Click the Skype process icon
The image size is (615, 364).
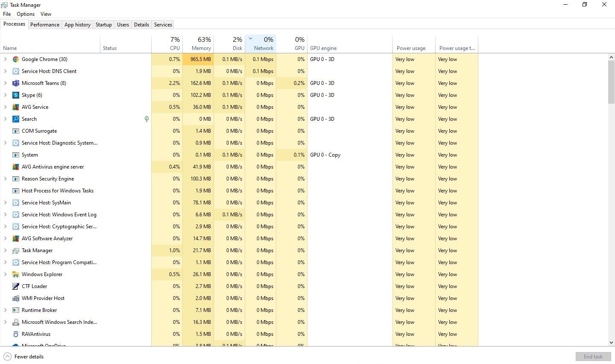click(x=16, y=95)
